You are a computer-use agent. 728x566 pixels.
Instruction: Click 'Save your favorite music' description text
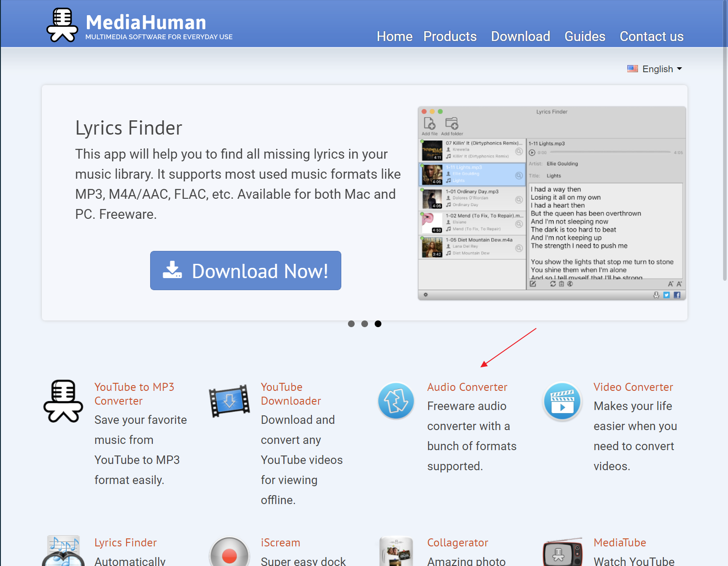click(x=141, y=450)
